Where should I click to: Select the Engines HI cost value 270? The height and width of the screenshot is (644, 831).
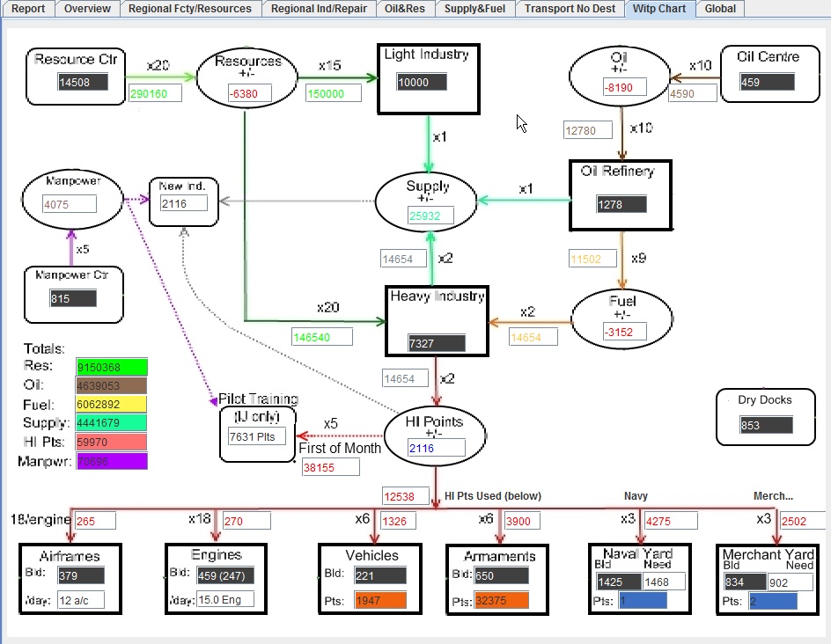coord(246,521)
